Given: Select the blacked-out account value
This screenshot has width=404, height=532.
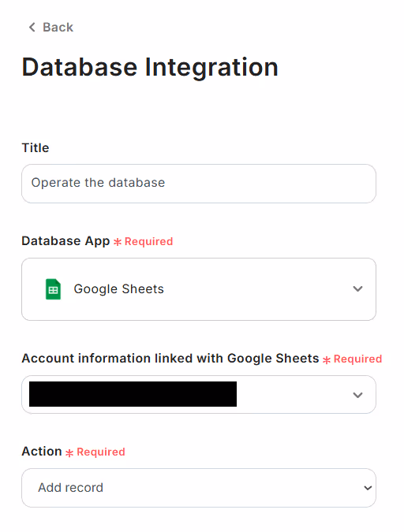Looking at the screenshot, I should pyautogui.click(x=133, y=394).
